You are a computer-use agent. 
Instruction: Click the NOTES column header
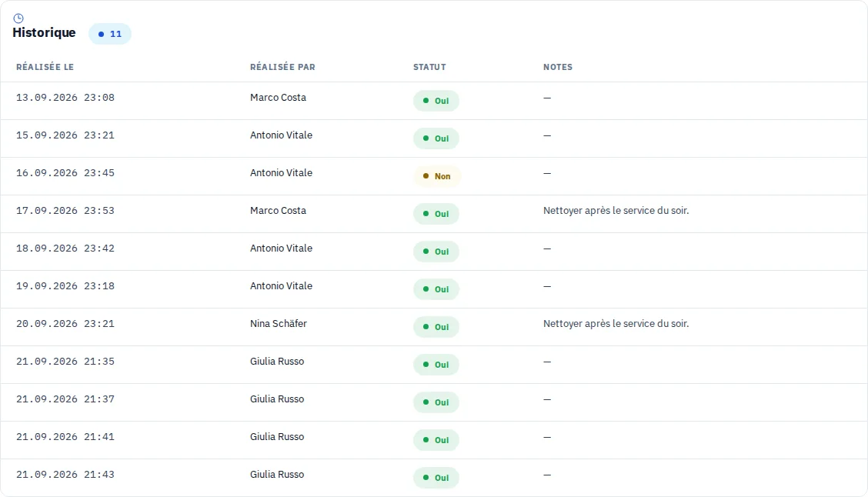557,67
